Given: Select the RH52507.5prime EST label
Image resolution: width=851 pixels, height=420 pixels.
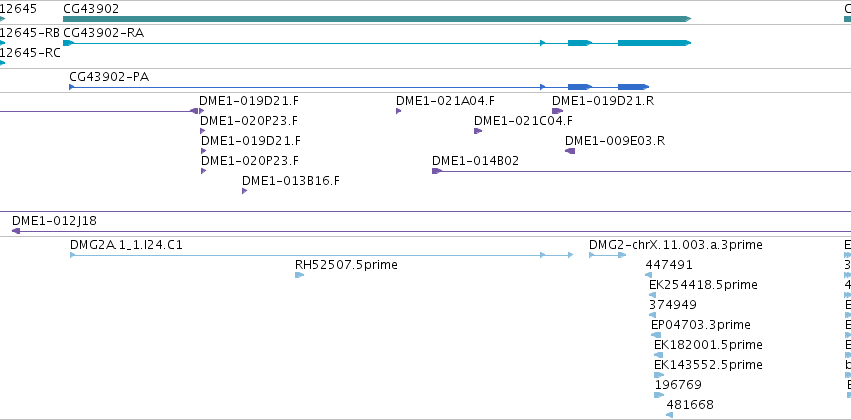Looking at the screenshot, I should 346,265.
